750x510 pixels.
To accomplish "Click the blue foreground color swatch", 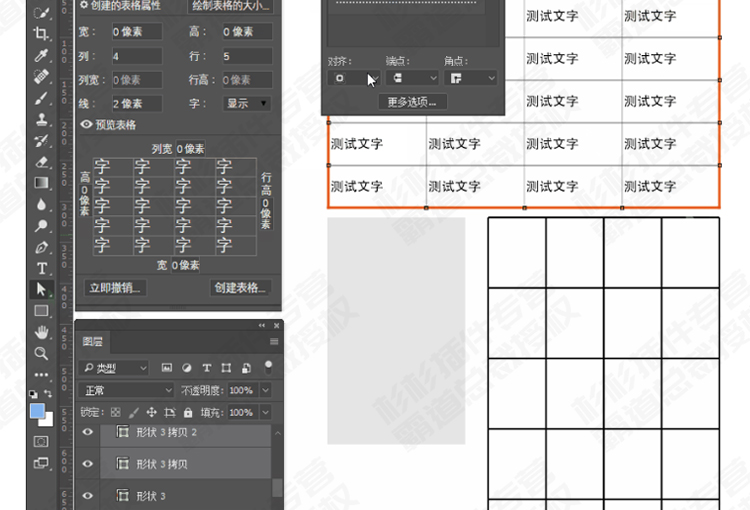I will 37,411.
